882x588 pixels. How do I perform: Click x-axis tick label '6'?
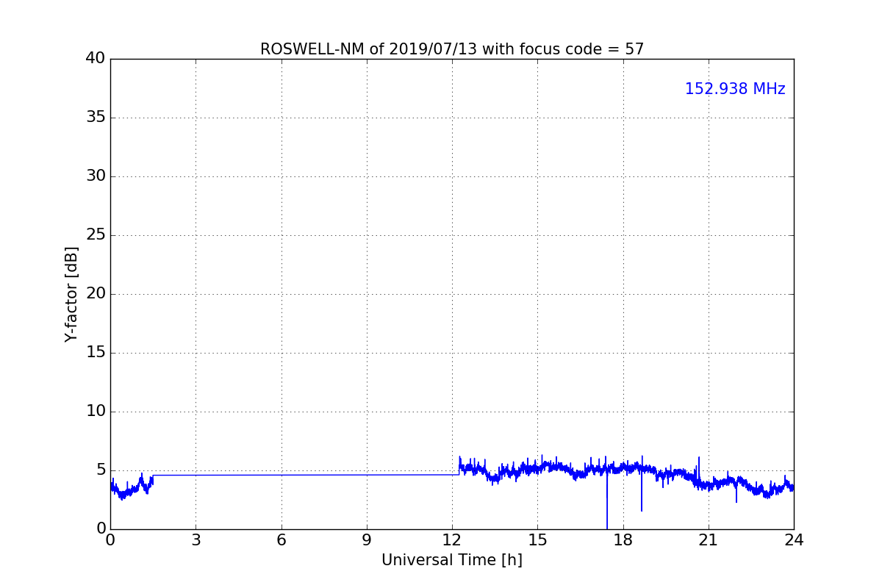[282, 540]
